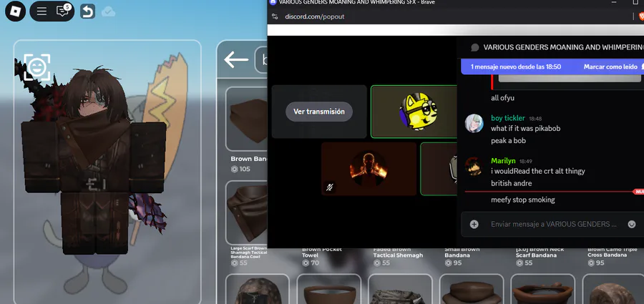The width and height of the screenshot is (644, 304).
Task: Click the catalog search field
Action: 261,60
